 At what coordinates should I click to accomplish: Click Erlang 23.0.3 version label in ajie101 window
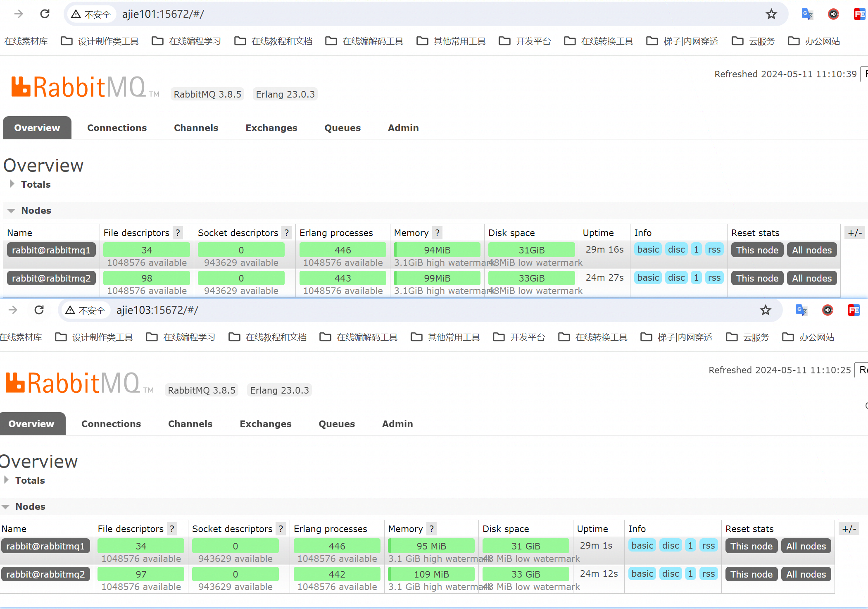click(285, 94)
